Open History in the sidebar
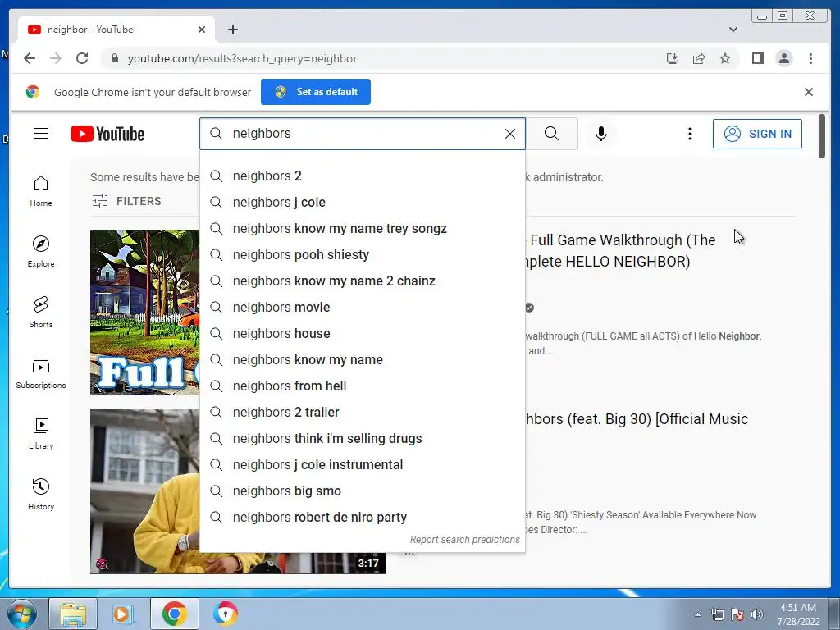 point(41,494)
